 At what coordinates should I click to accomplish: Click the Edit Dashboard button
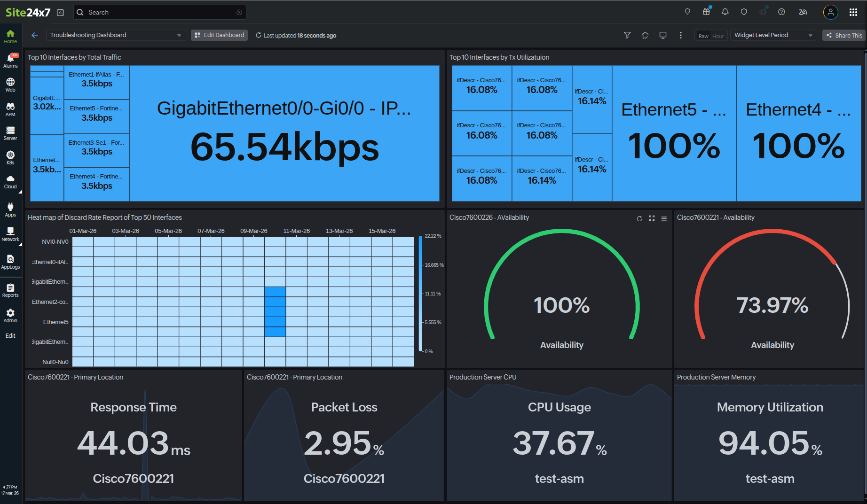pos(219,35)
